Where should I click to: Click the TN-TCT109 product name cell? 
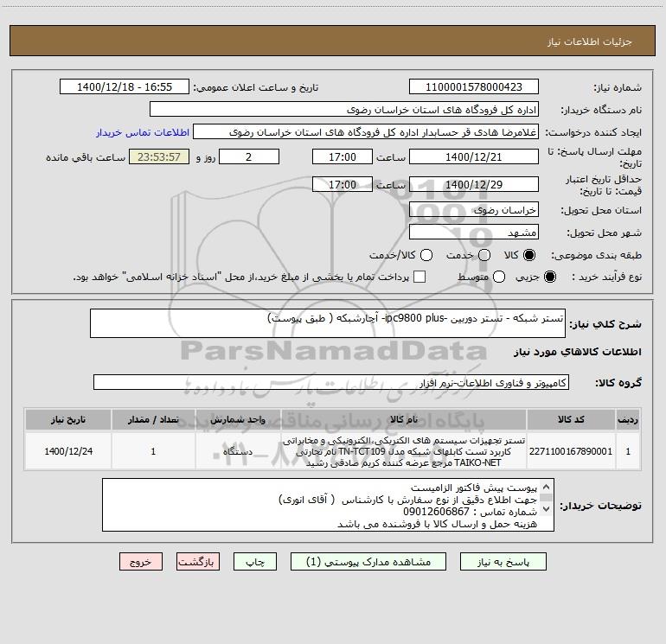coord(404,451)
